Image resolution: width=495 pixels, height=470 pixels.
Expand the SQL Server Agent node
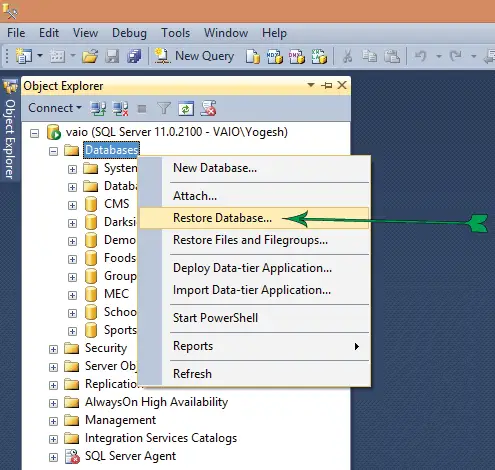click(x=53, y=457)
